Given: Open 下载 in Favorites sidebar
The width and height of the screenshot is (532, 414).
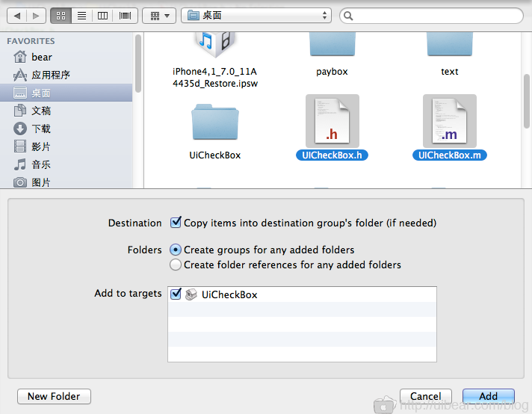Looking at the screenshot, I should coord(41,129).
